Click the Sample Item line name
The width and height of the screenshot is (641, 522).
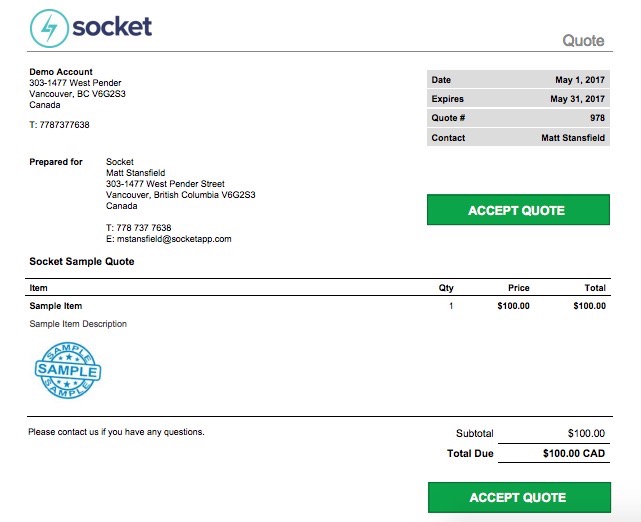point(56,306)
